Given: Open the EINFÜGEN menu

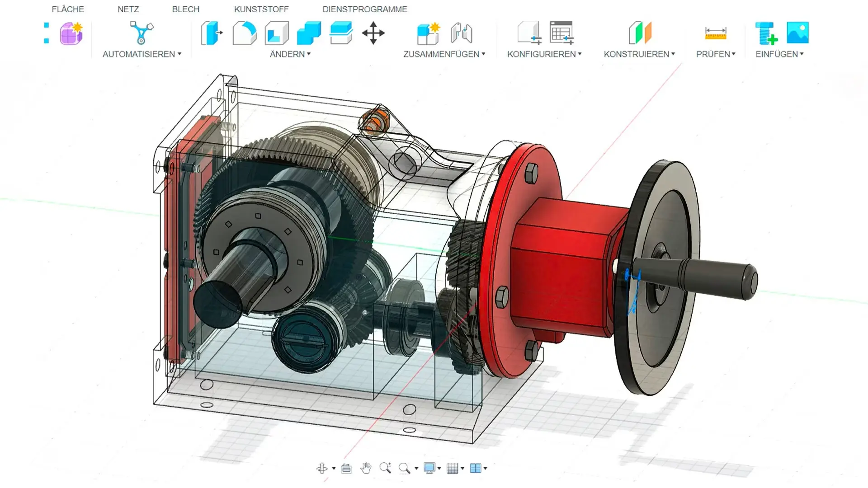Looking at the screenshot, I should point(779,54).
